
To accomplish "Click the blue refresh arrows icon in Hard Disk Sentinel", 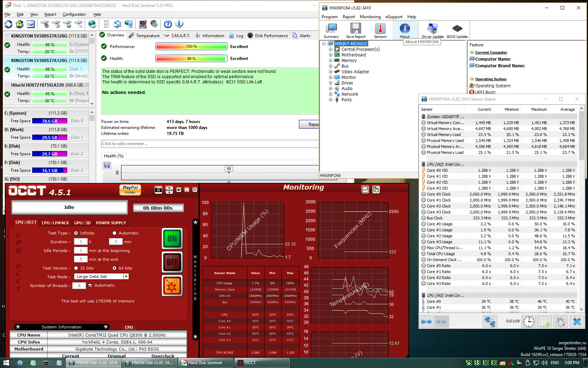I will [8, 24].
